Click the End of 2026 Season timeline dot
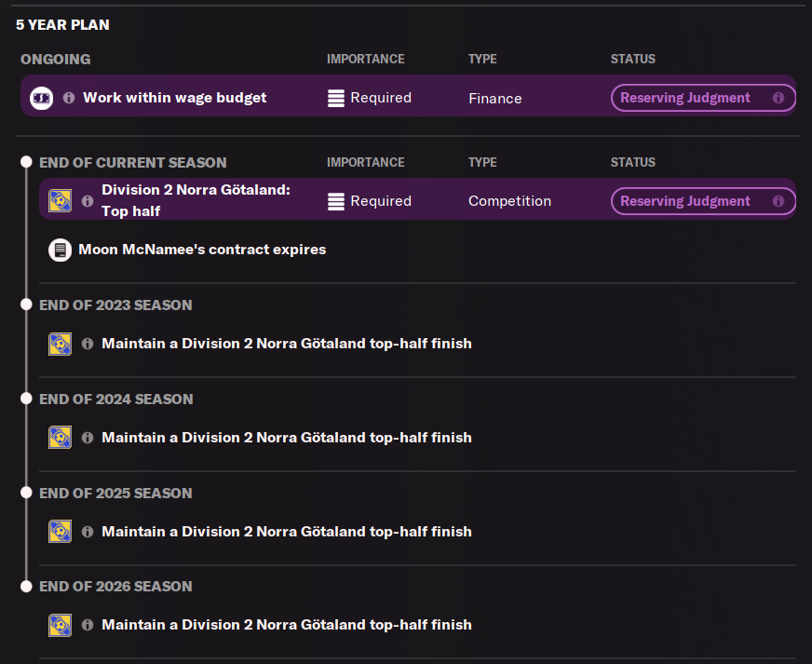Image resolution: width=812 pixels, height=664 pixels. (27, 586)
